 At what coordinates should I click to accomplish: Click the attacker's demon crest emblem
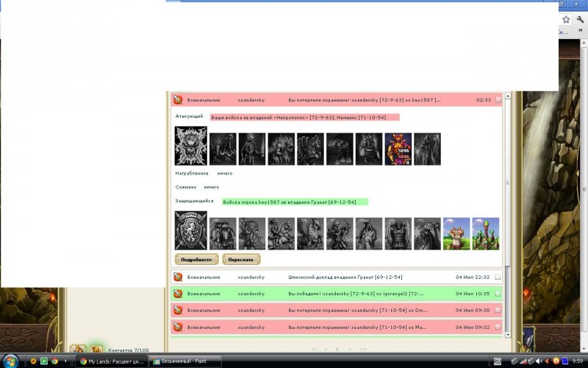191,146
